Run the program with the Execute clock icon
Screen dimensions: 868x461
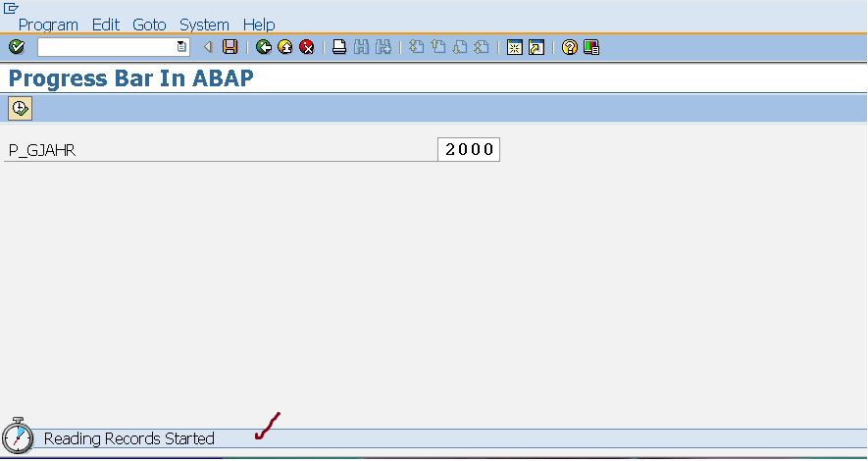click(x=20, y=108)
